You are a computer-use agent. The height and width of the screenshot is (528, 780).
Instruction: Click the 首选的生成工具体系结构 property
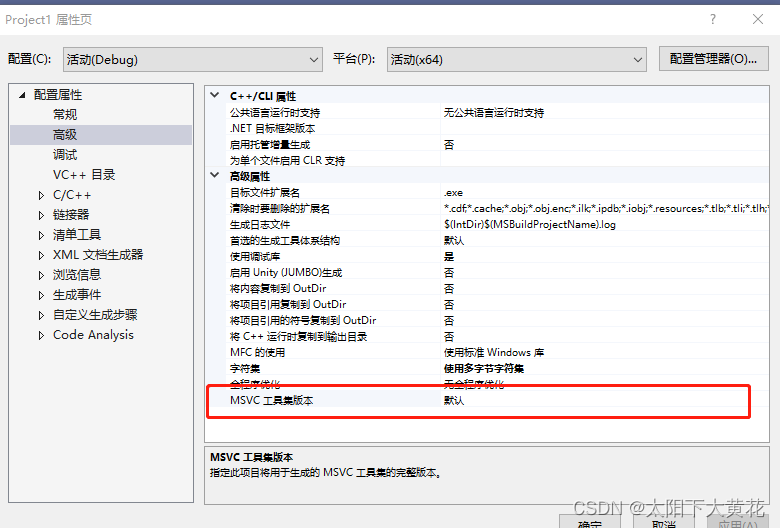pos(285,240)
